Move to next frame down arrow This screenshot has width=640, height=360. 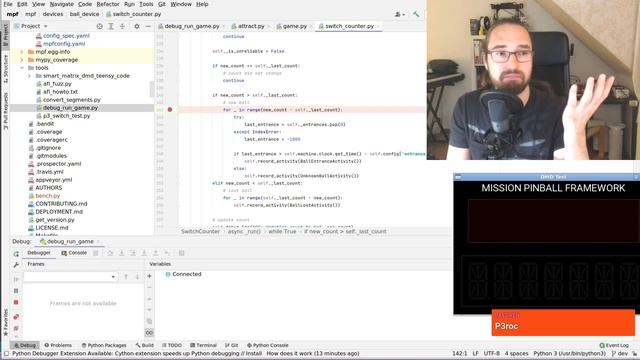click(138, 277)
